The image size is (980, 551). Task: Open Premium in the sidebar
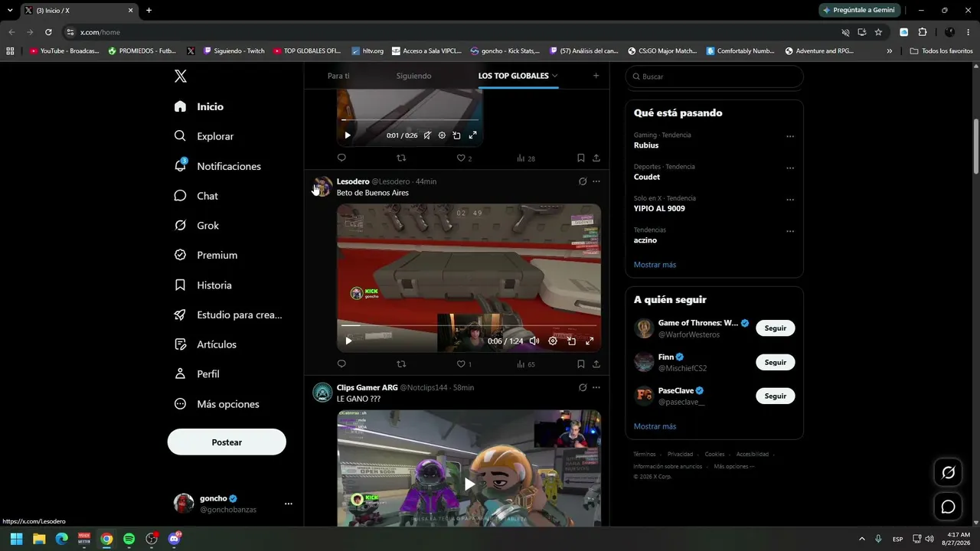(x=206, y=255)
